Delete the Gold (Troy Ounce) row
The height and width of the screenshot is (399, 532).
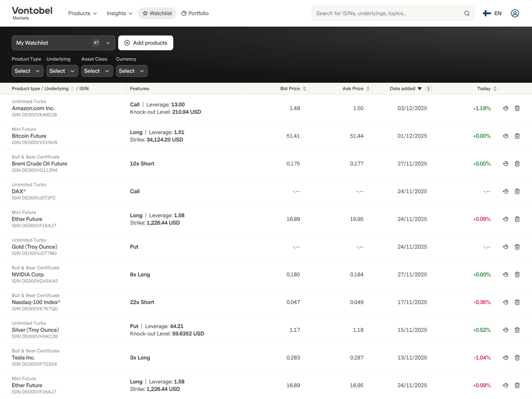pyautogui.click(x=517, y=247)
